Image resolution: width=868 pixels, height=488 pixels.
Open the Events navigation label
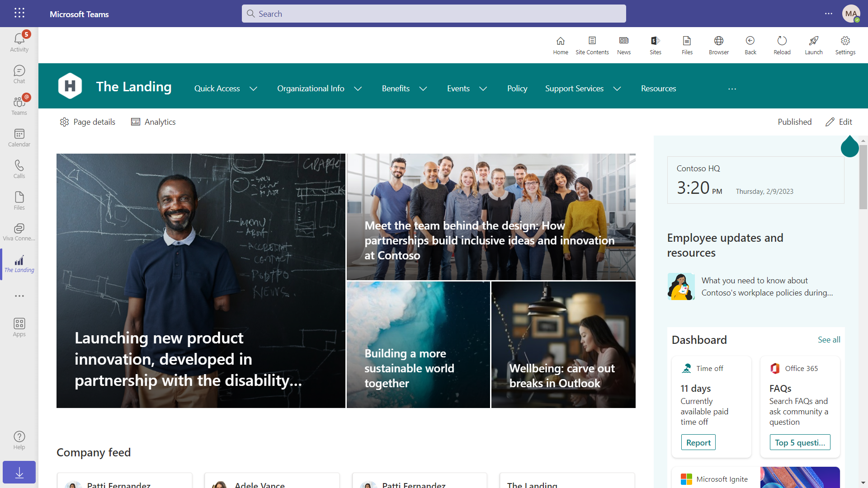point(458,89)
